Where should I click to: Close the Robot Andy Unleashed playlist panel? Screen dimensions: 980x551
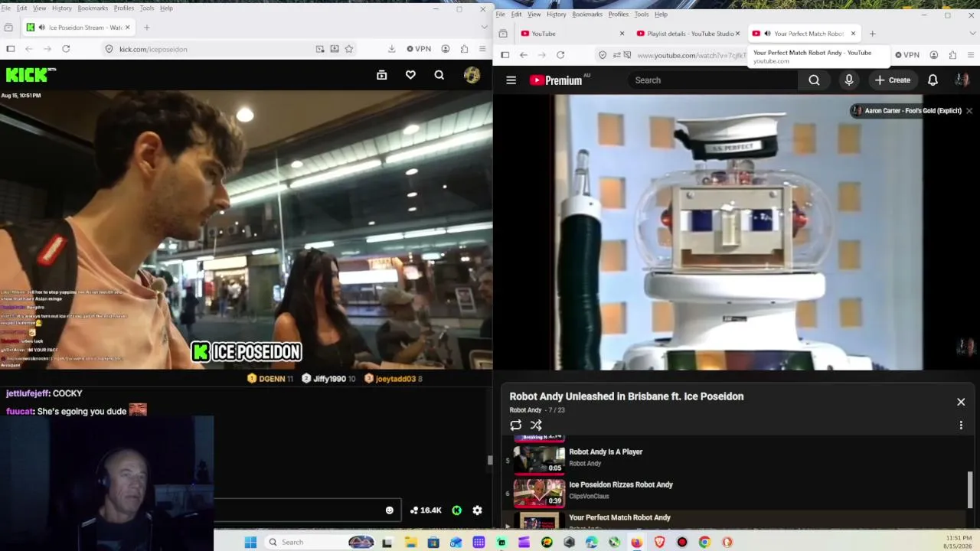[x=961, y=402]
